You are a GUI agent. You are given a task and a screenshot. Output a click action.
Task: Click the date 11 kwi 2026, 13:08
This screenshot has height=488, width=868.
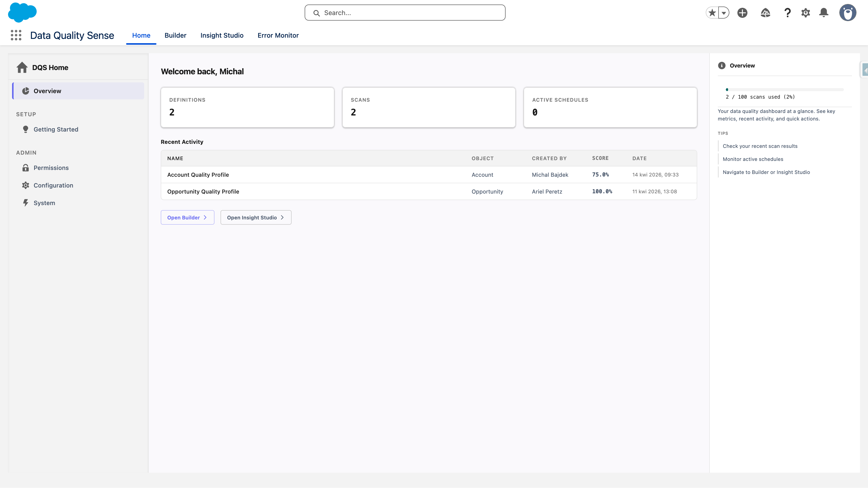click(x=654, y=192)
